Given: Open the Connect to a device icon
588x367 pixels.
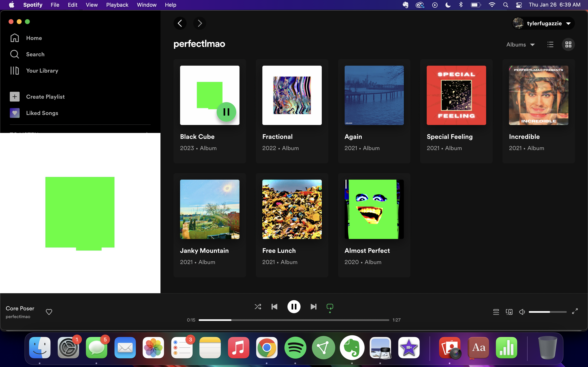Looking at the screenshot, I should tap(509, 312).
